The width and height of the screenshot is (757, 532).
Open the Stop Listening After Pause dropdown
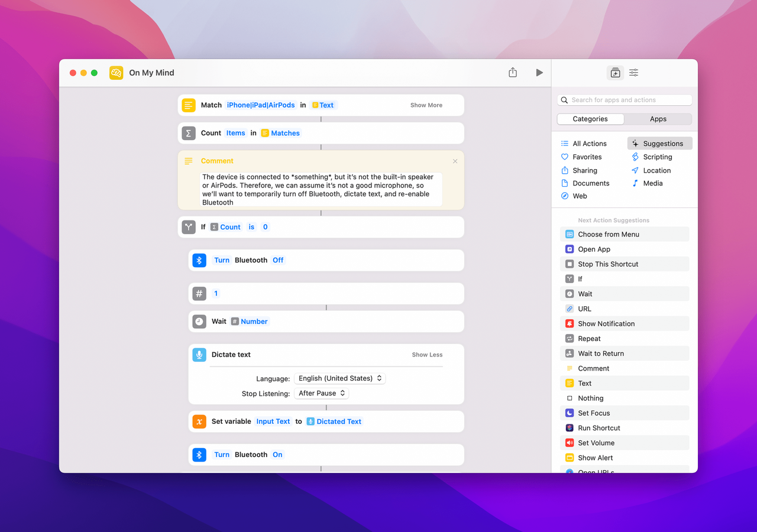click(321, 393)
